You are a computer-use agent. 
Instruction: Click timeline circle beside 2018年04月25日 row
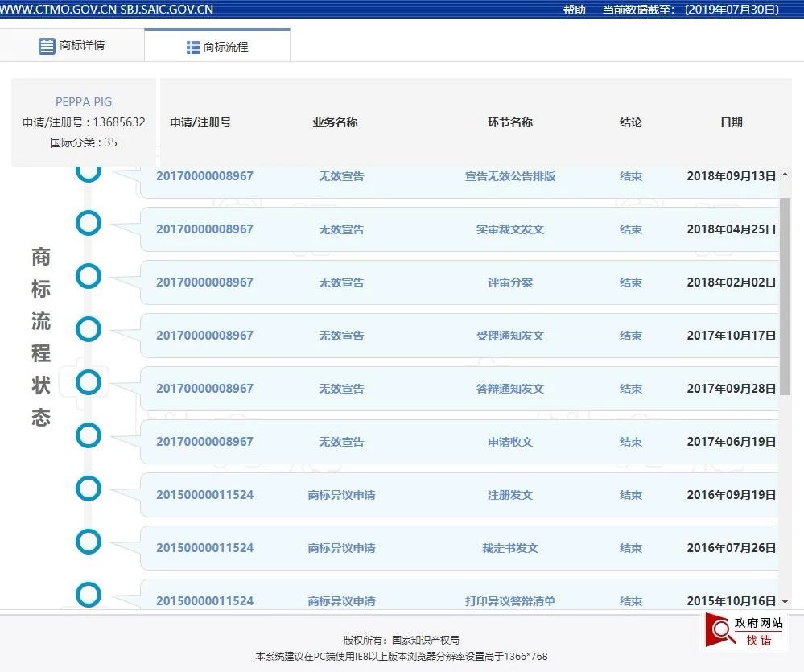(89, 223)
